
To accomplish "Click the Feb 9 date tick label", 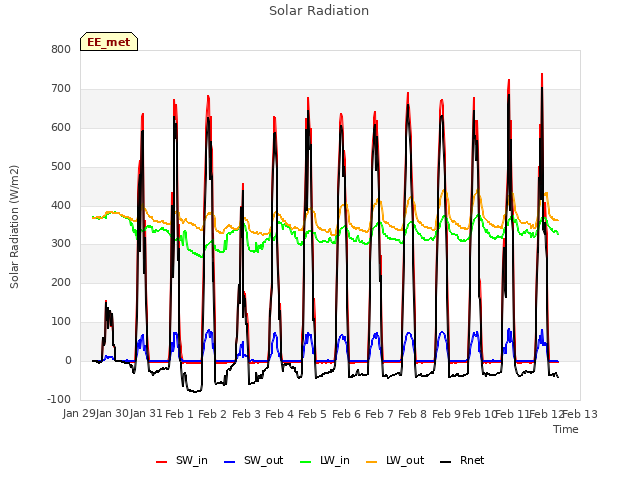I will 446,414.
